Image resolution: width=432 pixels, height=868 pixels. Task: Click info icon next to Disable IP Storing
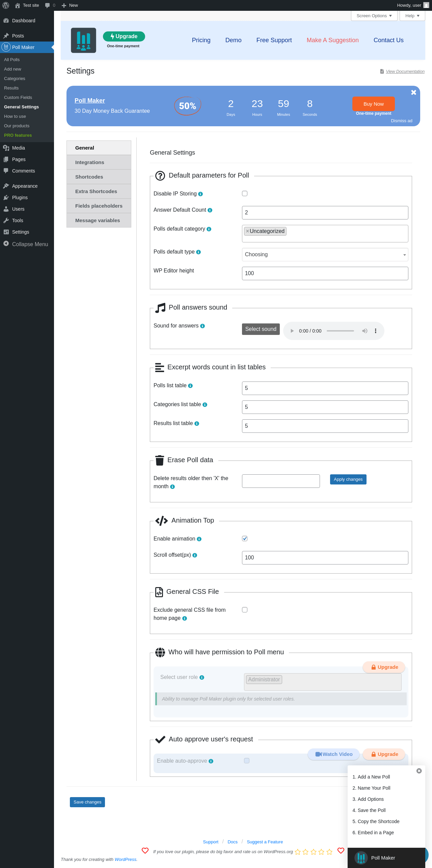[x=200, y=194]
